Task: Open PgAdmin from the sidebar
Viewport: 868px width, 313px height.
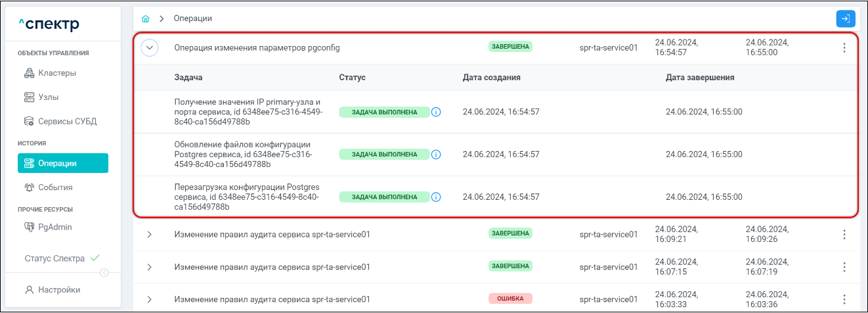Action: point(54,227)
